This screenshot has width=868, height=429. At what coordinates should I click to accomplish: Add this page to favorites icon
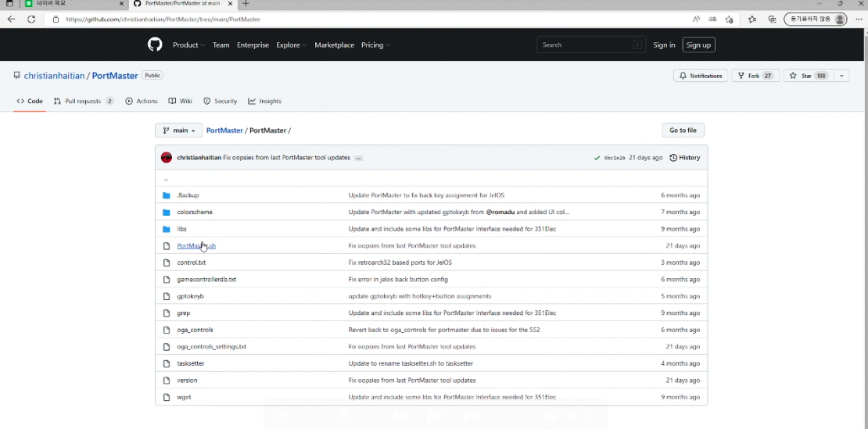point(729,19)
